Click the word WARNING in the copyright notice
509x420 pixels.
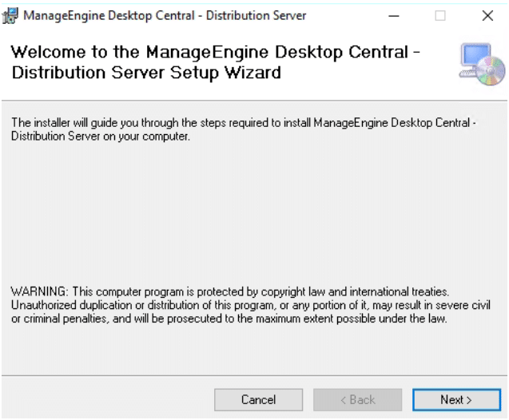pos(39,291)
